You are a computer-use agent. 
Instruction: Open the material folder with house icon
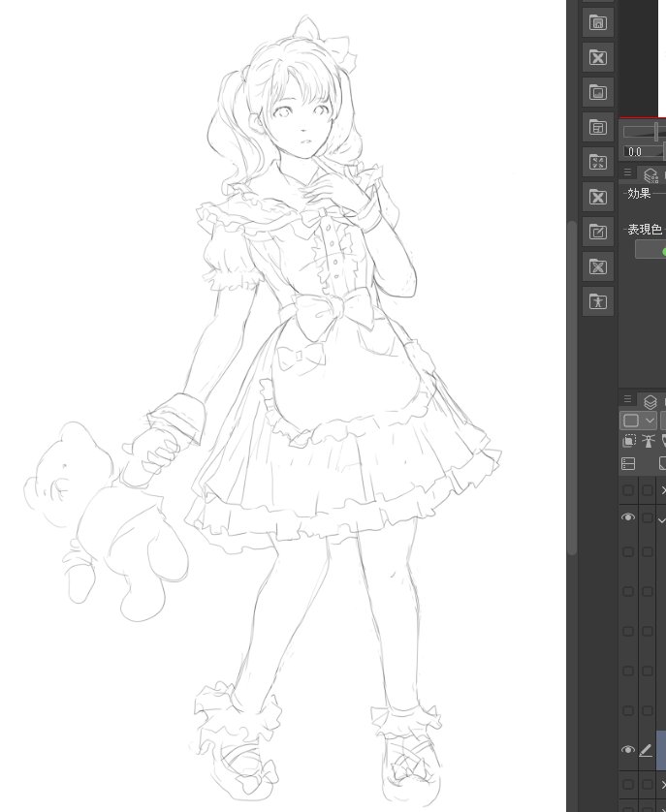coord(597,22)
